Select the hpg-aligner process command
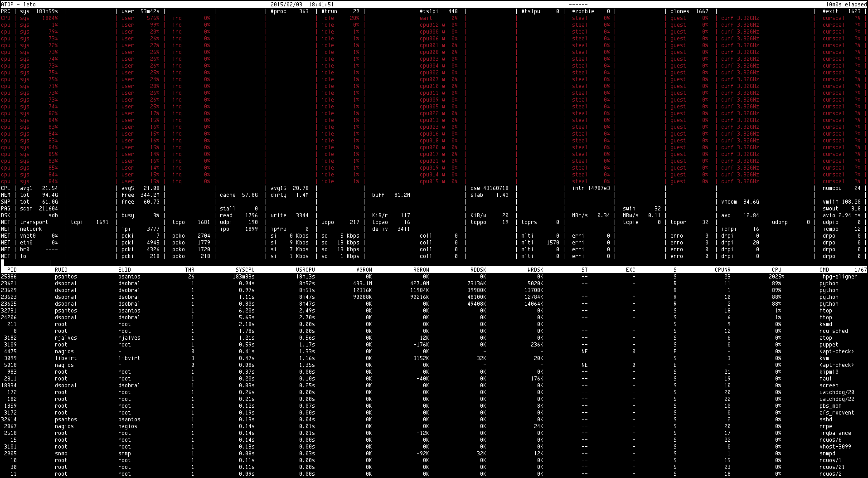 coord(840,277)
